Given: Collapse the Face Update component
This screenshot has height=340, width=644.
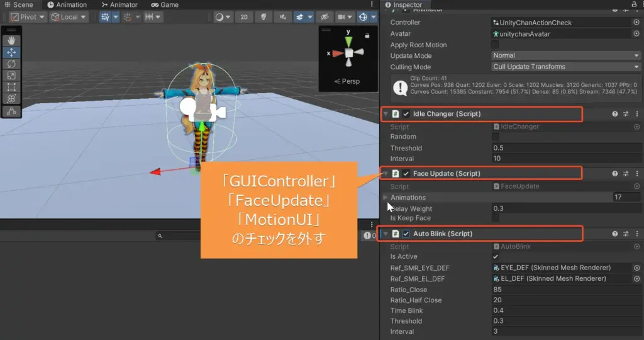Looking at the screenshot, I should pos(386,174).
